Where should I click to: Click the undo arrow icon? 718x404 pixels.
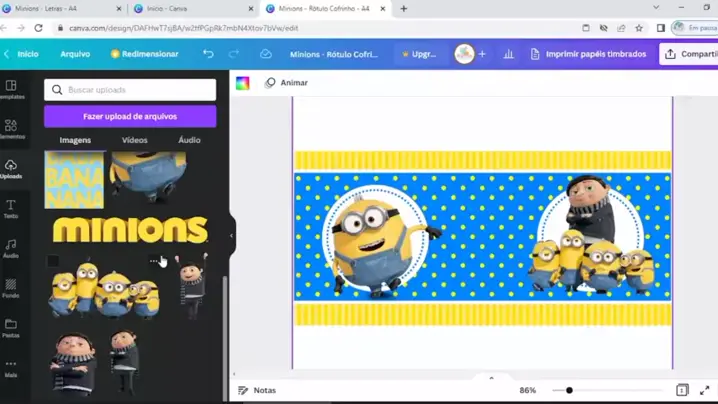coord(208,54)
